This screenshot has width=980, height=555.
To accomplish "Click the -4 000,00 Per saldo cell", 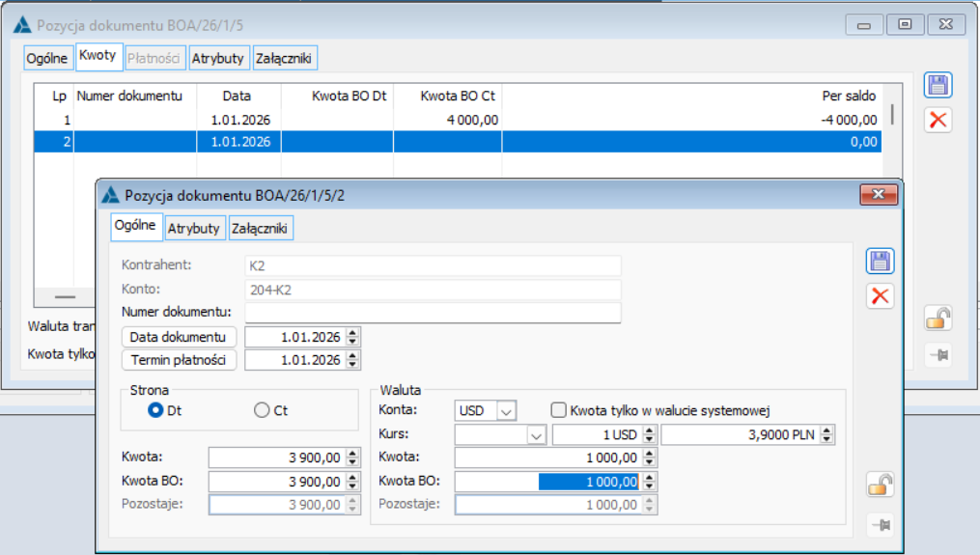I will pyautogui.click(x=692, y=120).
